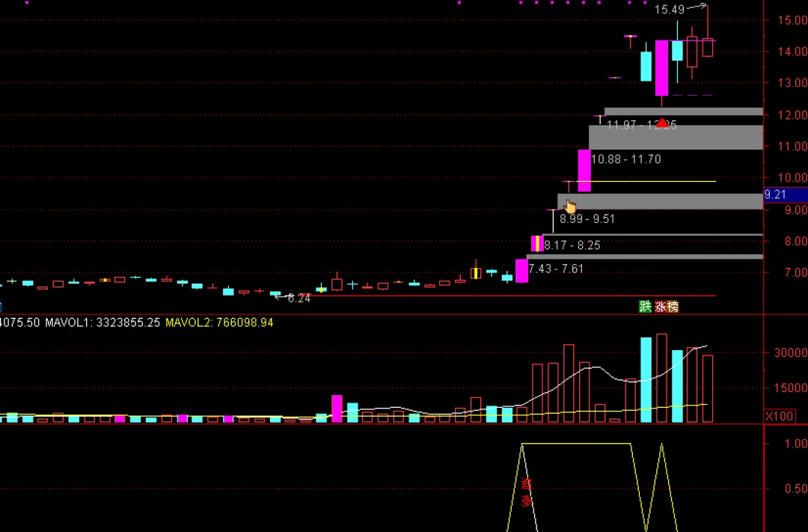Click the 30000 volume axis label
The image size is (808, 532).
pyautogui.click(x=791, y=352)
